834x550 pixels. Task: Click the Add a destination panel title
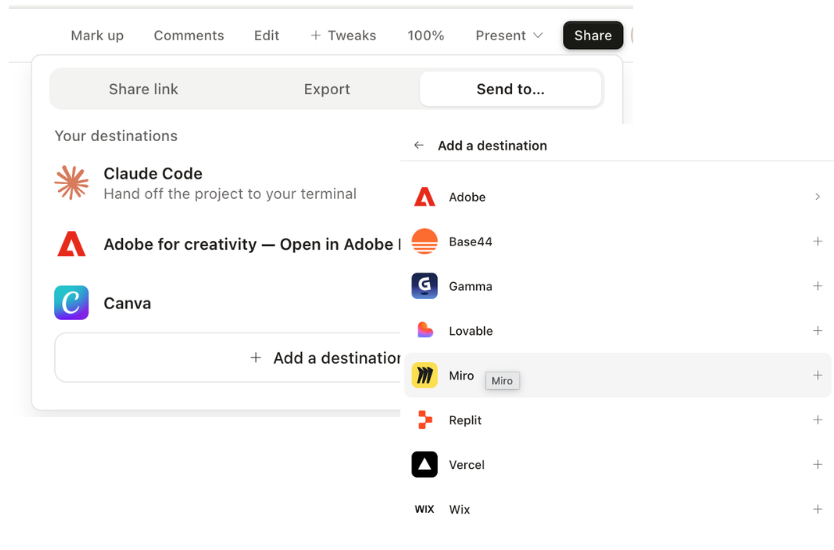point(492,145)
